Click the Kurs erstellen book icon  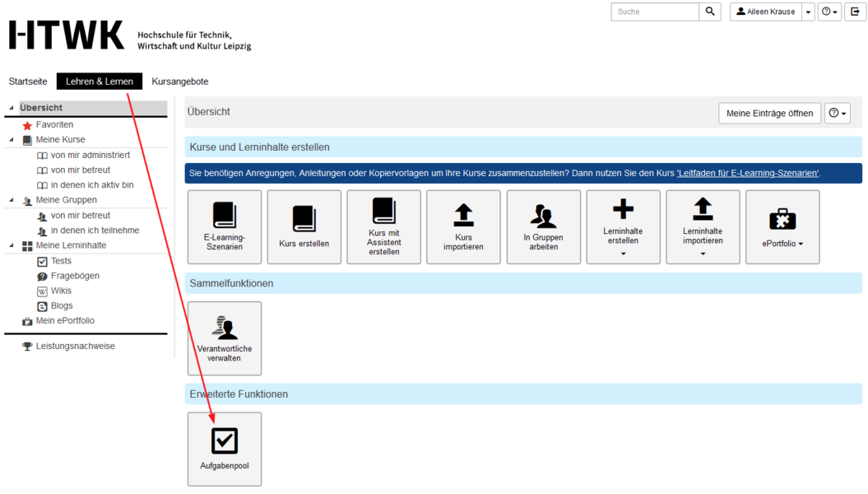[x=304, y=219]
